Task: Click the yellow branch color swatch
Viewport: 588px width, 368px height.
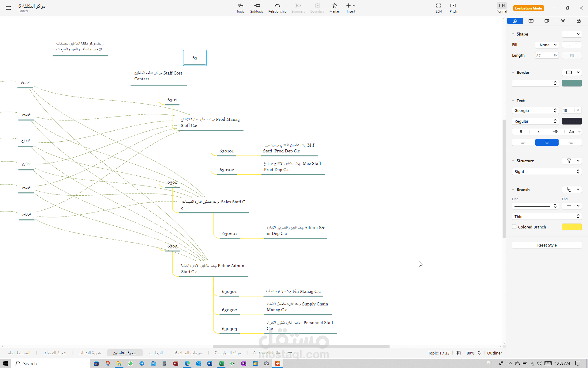Action: click(571, 227)
